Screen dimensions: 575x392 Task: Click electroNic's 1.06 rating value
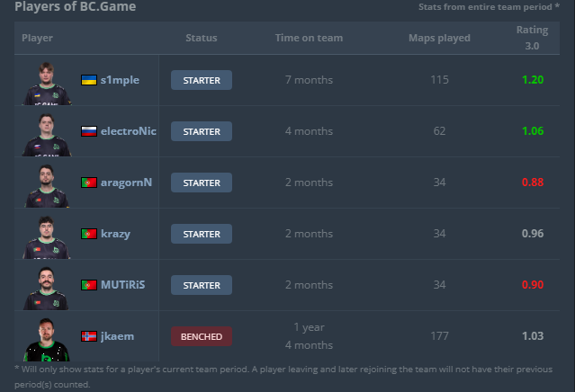coord(533,131)
